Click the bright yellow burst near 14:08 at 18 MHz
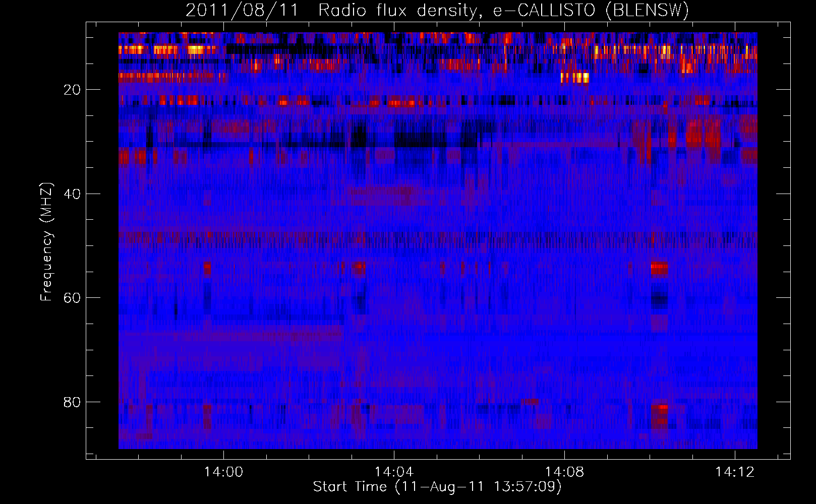The image size is (816, 504). point(575,78)
